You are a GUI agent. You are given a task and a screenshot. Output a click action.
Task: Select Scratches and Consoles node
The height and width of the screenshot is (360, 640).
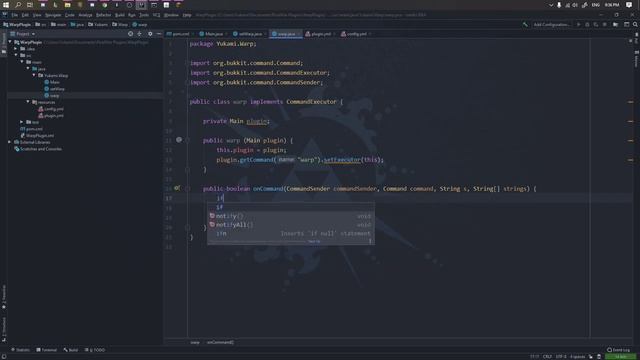point(38,149)
